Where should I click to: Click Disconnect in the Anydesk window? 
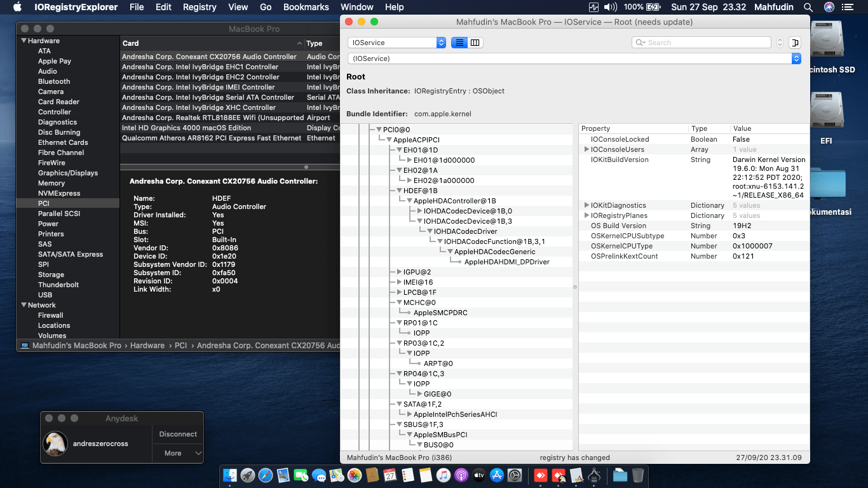[178, 434]
